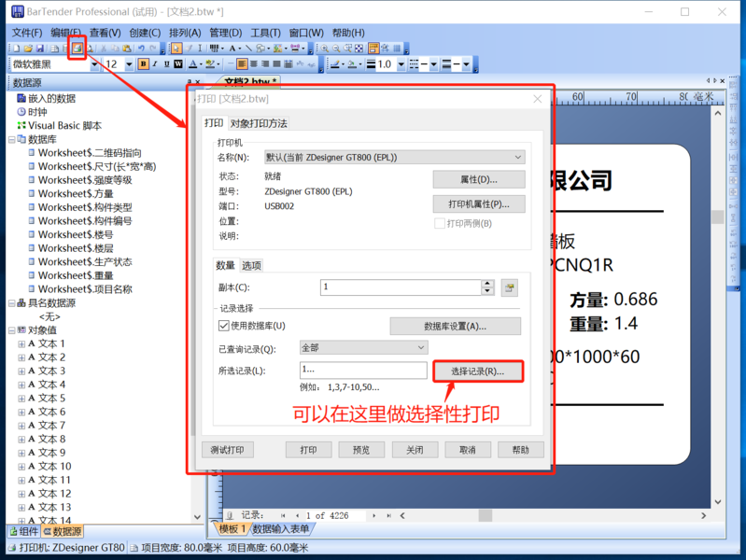The image size is (746, 560).
Task: Click align center text icon
Action: pyautogui.click(x=254, y=64)
